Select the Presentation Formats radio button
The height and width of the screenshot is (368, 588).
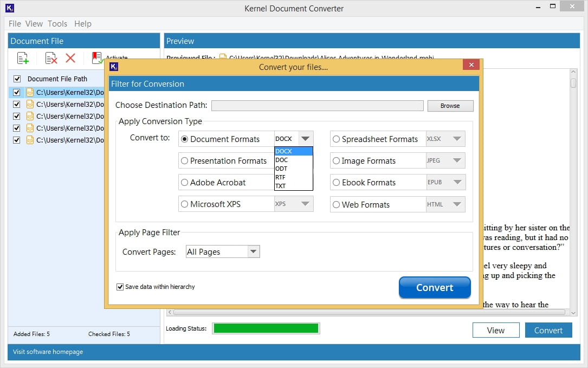[184, 161]
